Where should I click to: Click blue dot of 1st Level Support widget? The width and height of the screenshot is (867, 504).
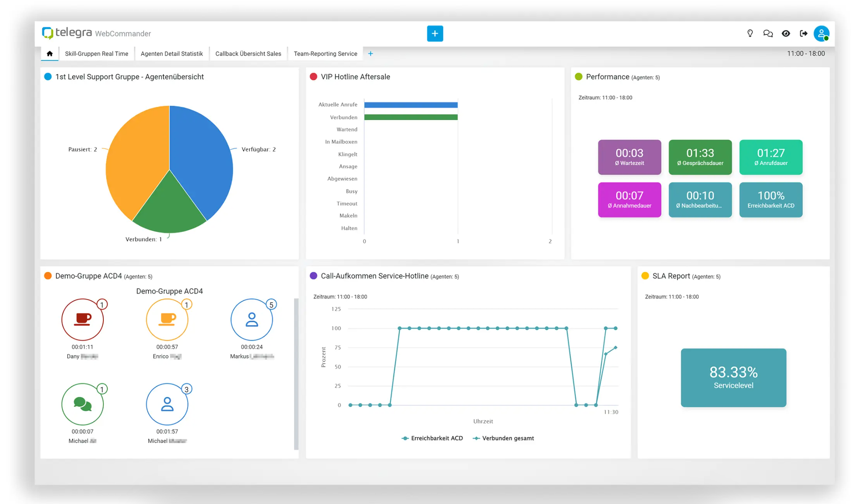click(48, 77)
